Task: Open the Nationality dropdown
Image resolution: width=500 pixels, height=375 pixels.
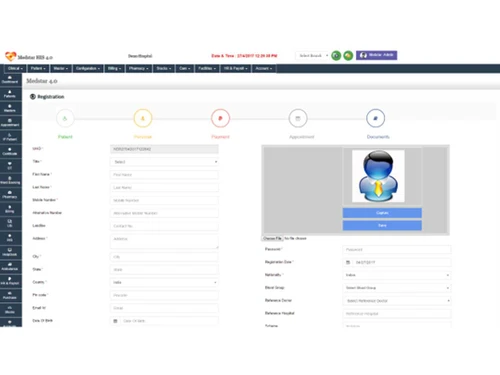Action: [397, 275]
